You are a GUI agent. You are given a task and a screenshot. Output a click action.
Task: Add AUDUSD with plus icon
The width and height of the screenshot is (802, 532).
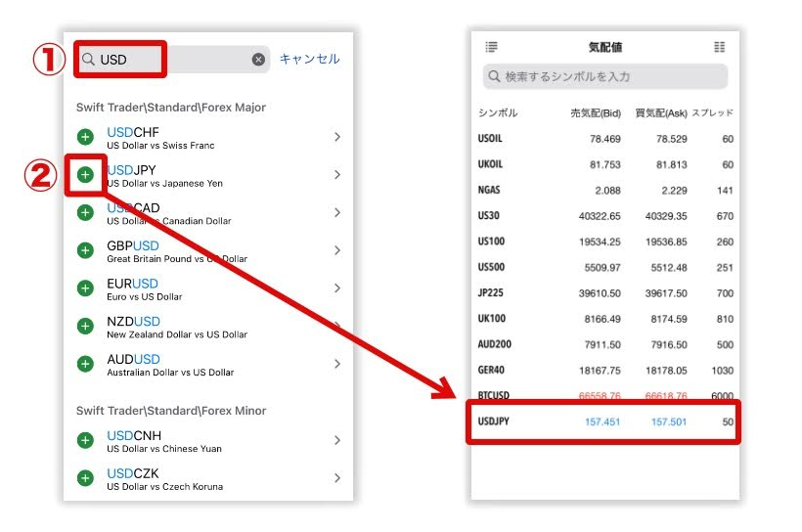(85, 364)
